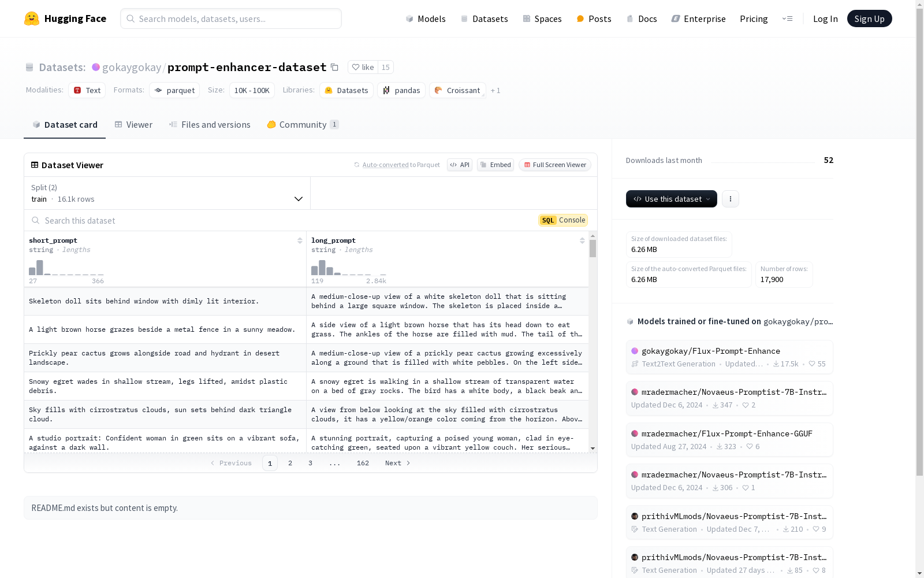Open the Embed button
The image size is (924, 578).
coord(495,165)
